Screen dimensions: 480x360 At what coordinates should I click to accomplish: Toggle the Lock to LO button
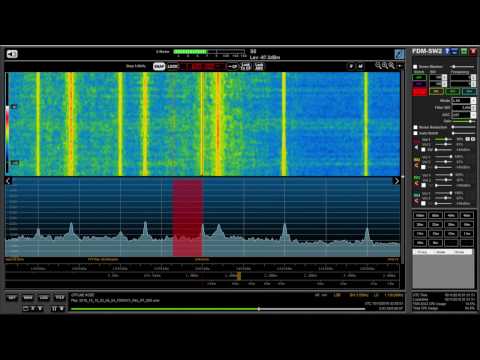pyautogui.click(x=246, y=66)
